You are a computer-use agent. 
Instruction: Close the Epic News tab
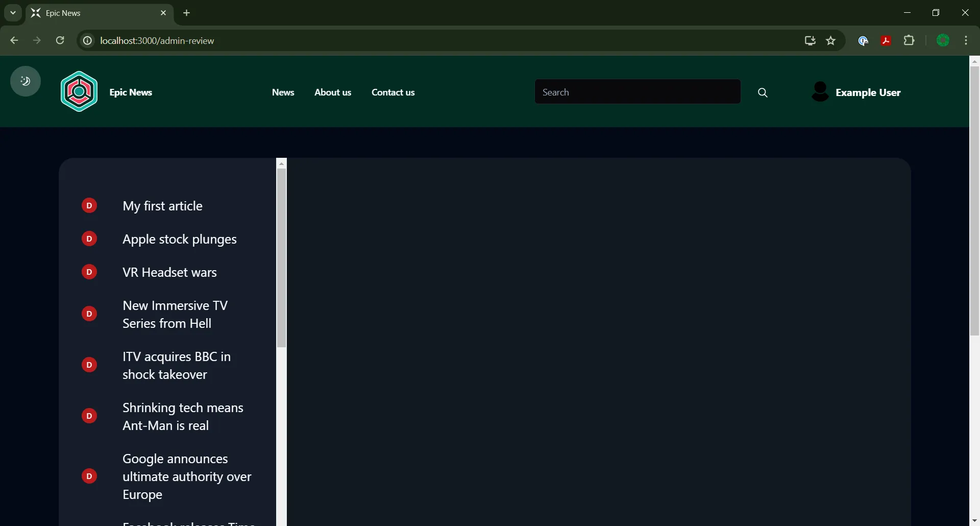[x=163, y=13]
